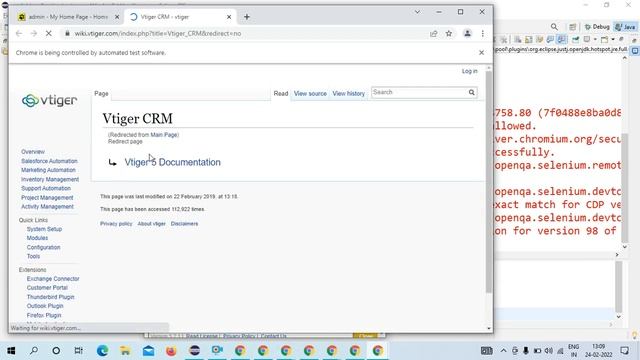Screen dimensions: 640x360
Task: Open Mail app from taskbar
Action: tap(148, 351)
